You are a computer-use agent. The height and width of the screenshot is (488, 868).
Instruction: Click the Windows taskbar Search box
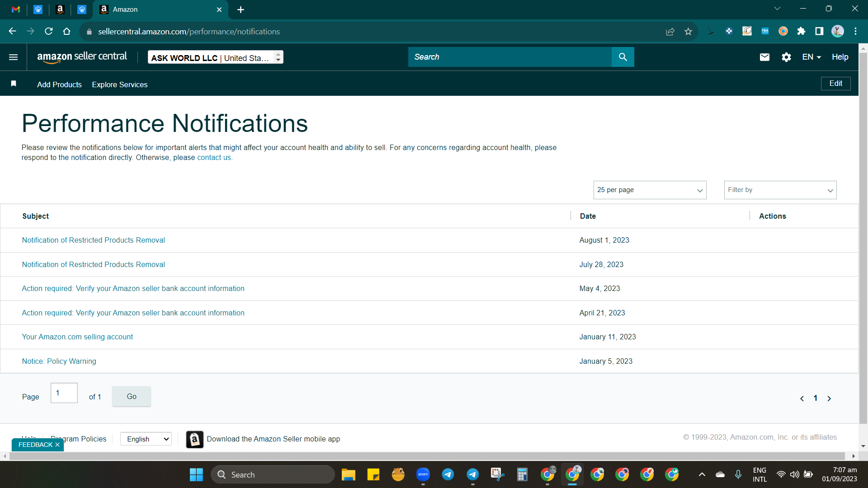click(x=273, y=474)
